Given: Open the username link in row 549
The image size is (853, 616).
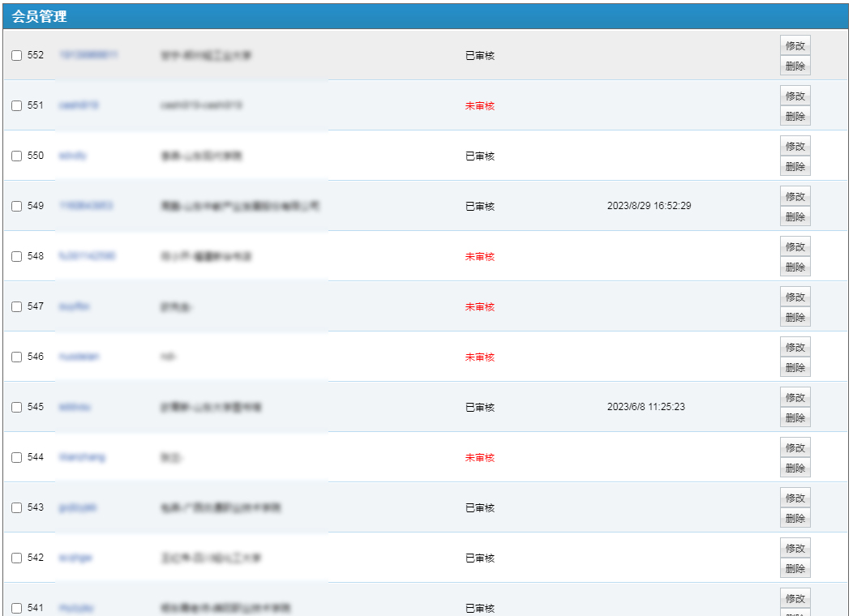Looking at the screenshot, I should (x=86, y=206).
